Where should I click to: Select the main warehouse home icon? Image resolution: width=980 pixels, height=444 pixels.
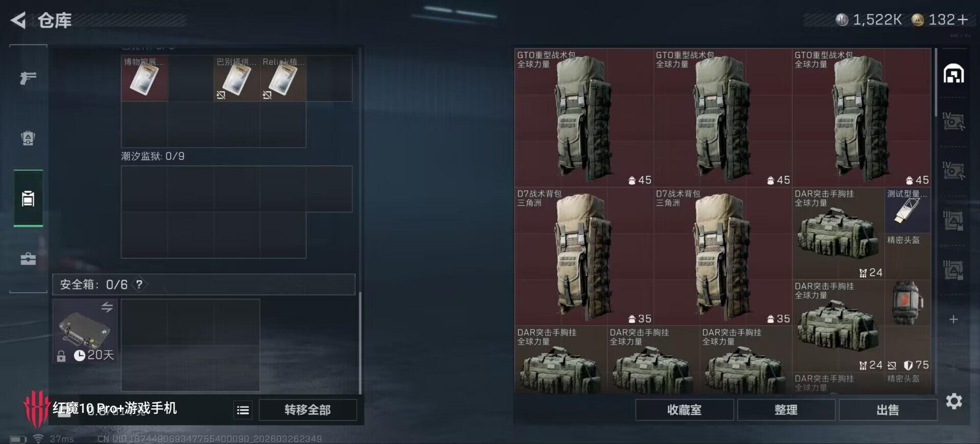tap(953, 74)
